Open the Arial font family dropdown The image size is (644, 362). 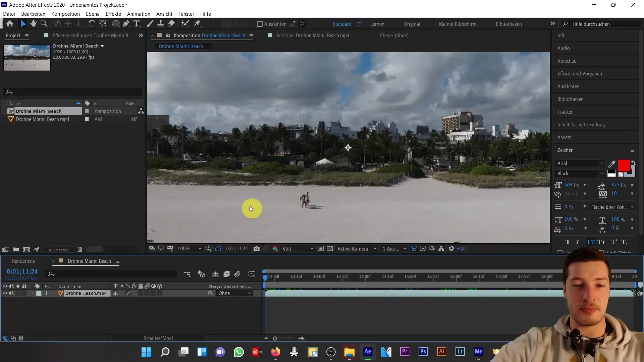click(x=580, y=164)
